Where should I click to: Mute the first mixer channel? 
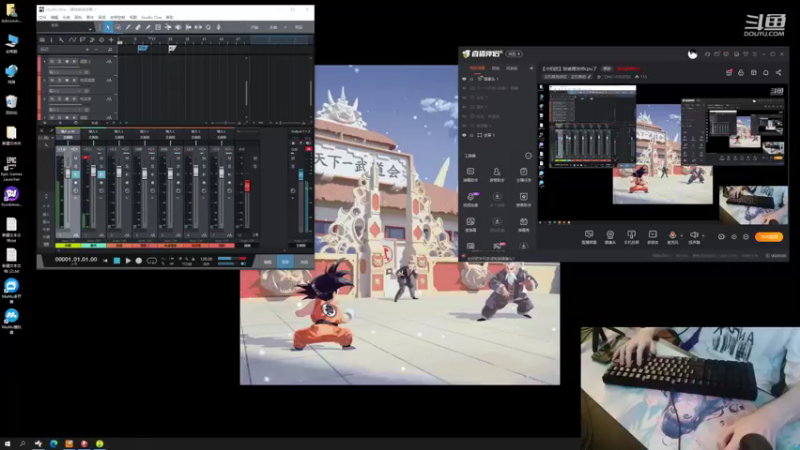pyautogui.click(x=76, y=158)
